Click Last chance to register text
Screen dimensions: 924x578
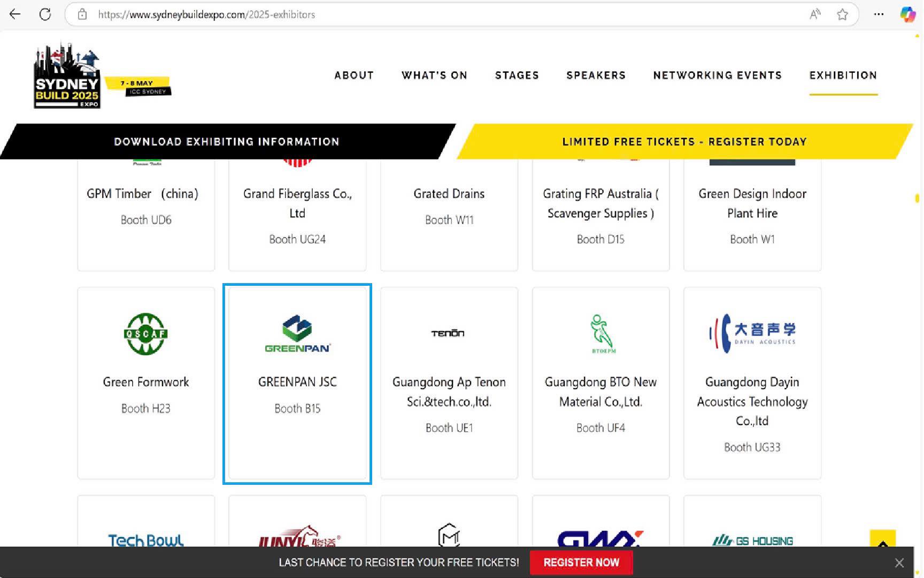(x=399, y=562)
